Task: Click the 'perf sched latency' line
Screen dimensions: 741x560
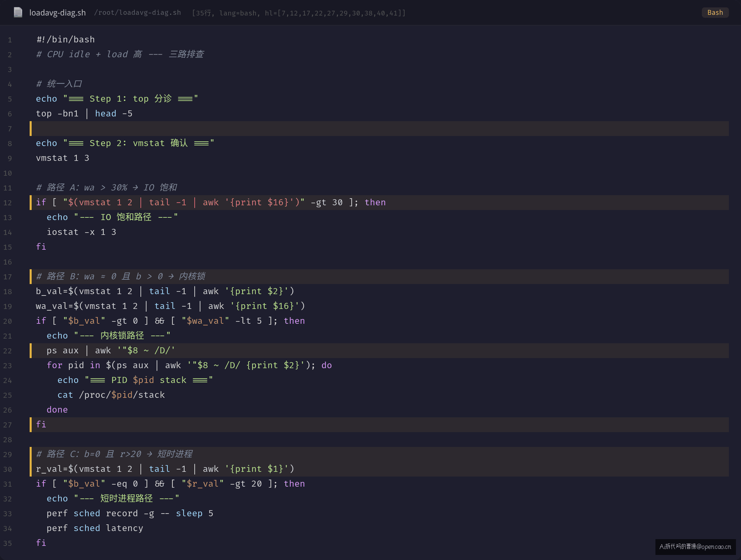Action: (95, 528)
